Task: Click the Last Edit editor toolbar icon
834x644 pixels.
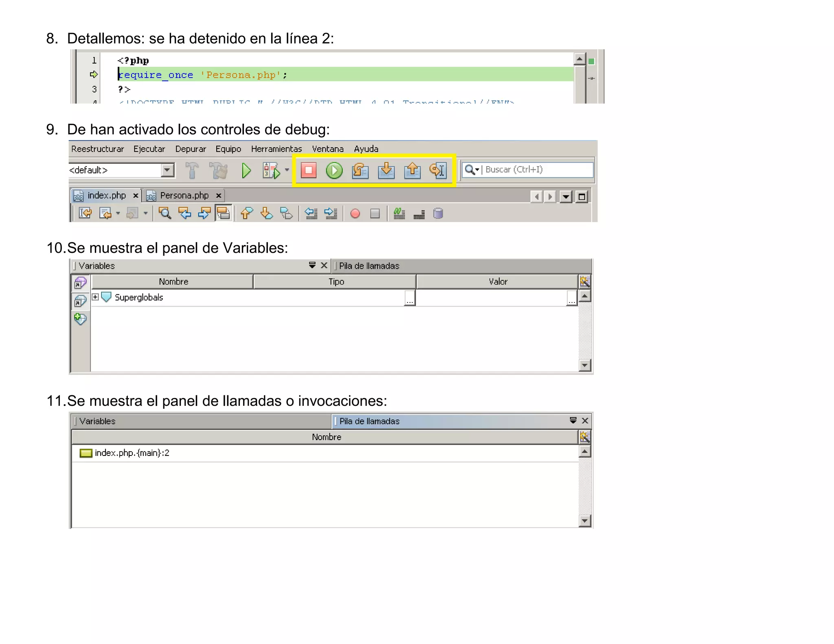Action: point(85,213)
